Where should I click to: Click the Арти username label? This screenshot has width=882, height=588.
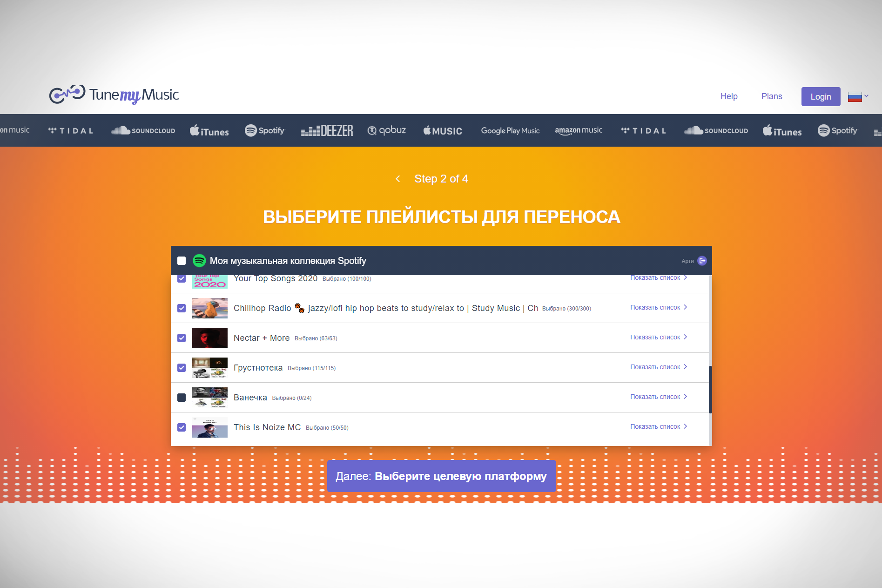(687, 261)
